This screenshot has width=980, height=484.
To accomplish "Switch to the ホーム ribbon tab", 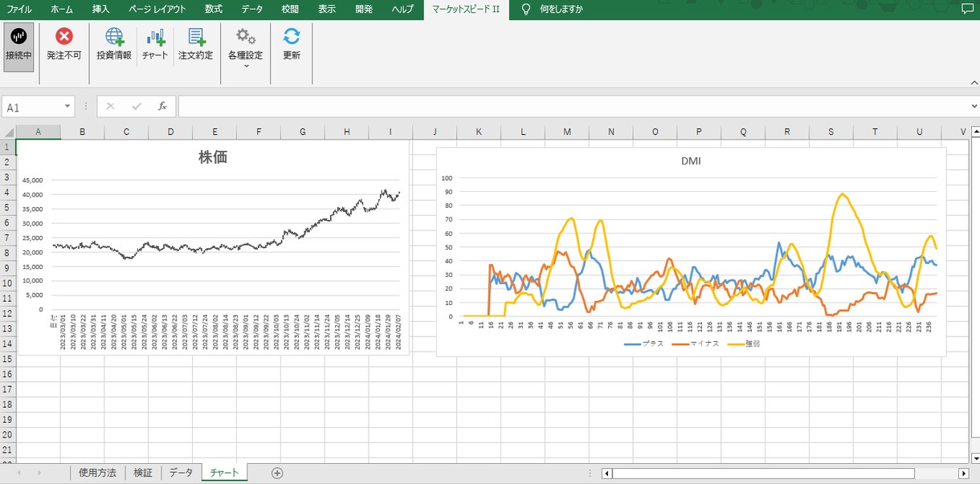I will [x=61, y=10].
